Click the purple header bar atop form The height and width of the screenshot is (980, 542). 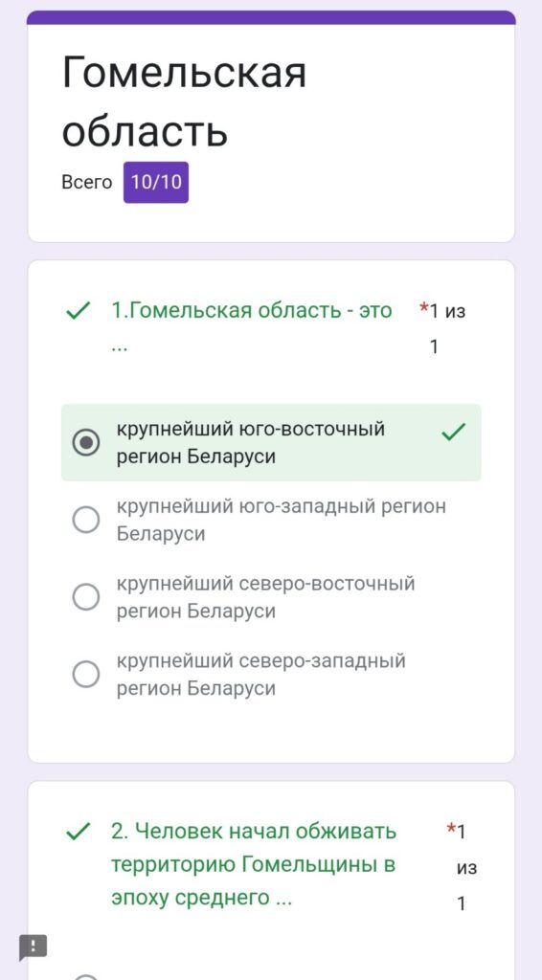coord(271,17)
